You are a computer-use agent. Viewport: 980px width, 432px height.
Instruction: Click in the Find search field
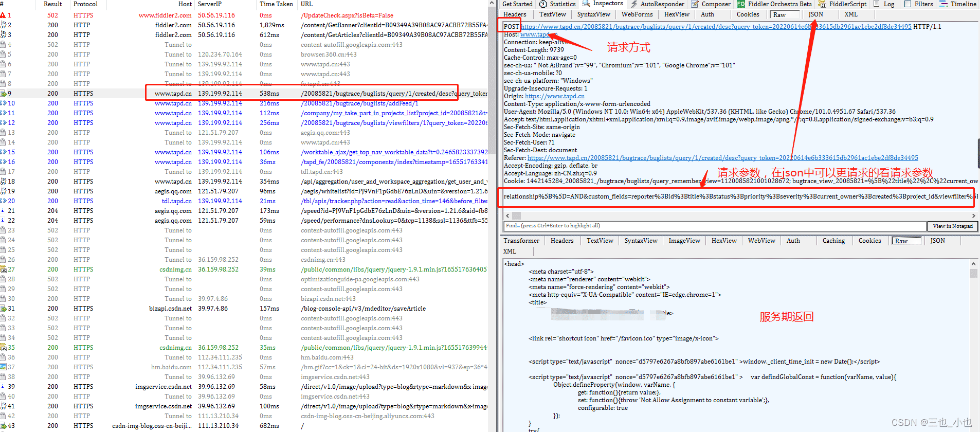[x=715, y=226]
